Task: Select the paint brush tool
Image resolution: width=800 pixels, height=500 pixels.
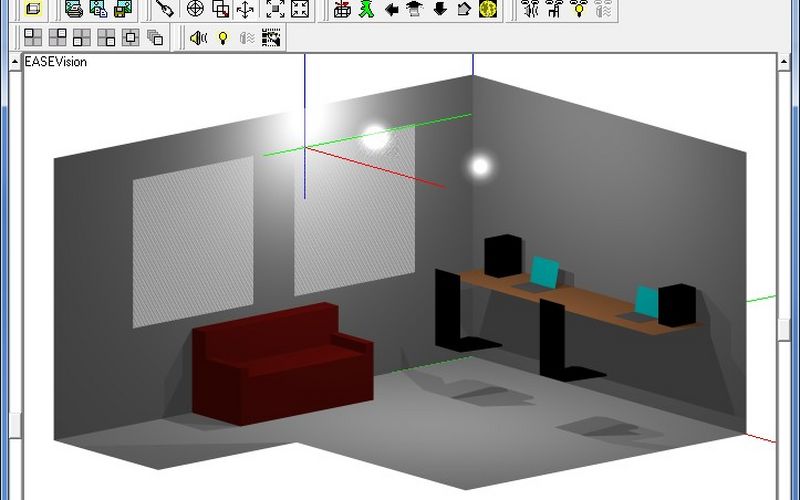Action: (x=164, y=9)
